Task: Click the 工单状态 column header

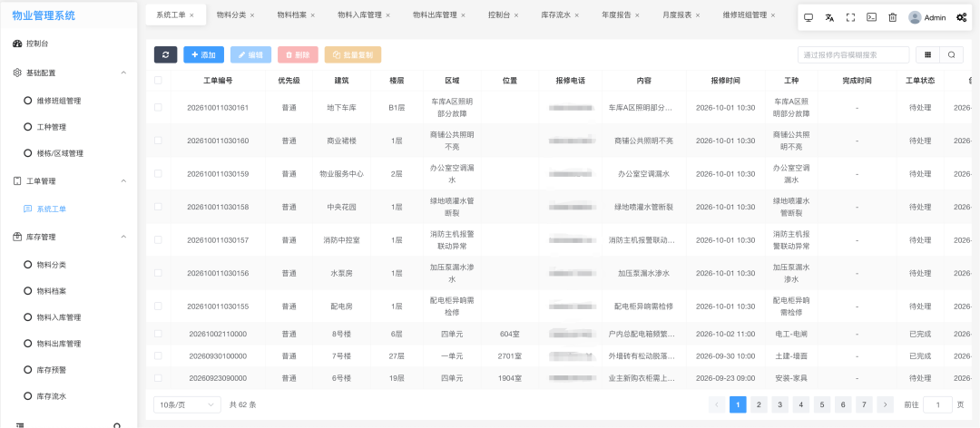Action: click(x=920, y=81)
